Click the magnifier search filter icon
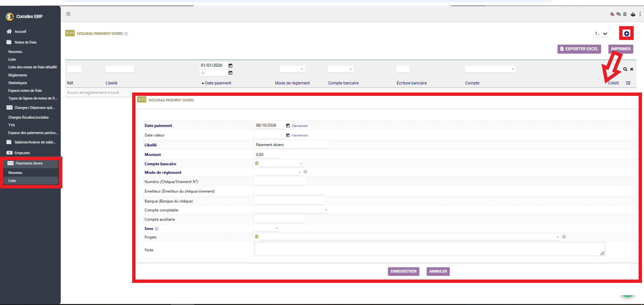This screenshot has width=644, height=305. point(625,69)
